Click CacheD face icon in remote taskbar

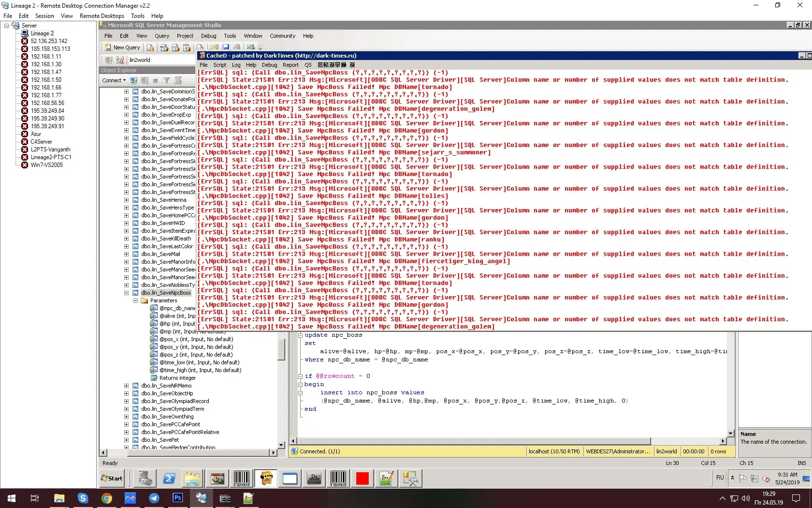coord(265,478)
